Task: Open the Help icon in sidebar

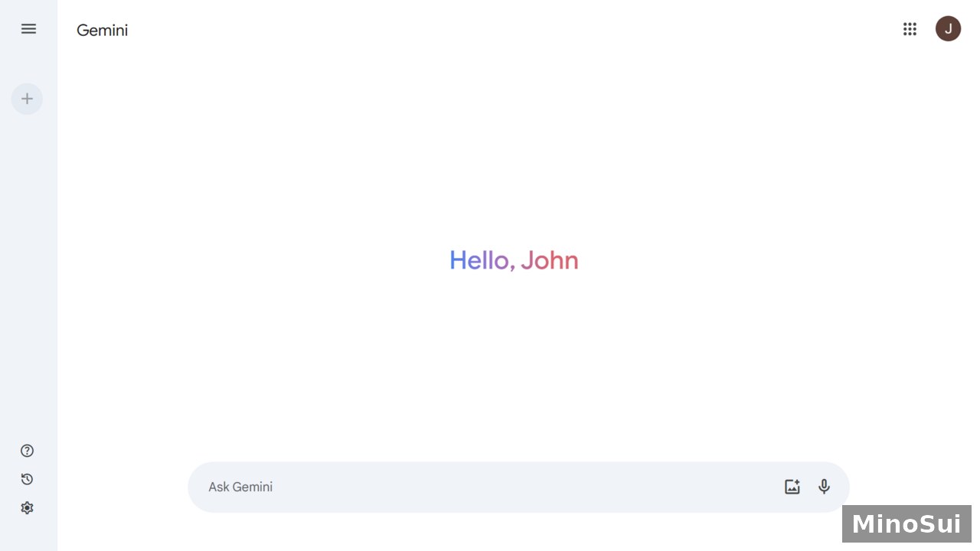Action: pos(27,451)
